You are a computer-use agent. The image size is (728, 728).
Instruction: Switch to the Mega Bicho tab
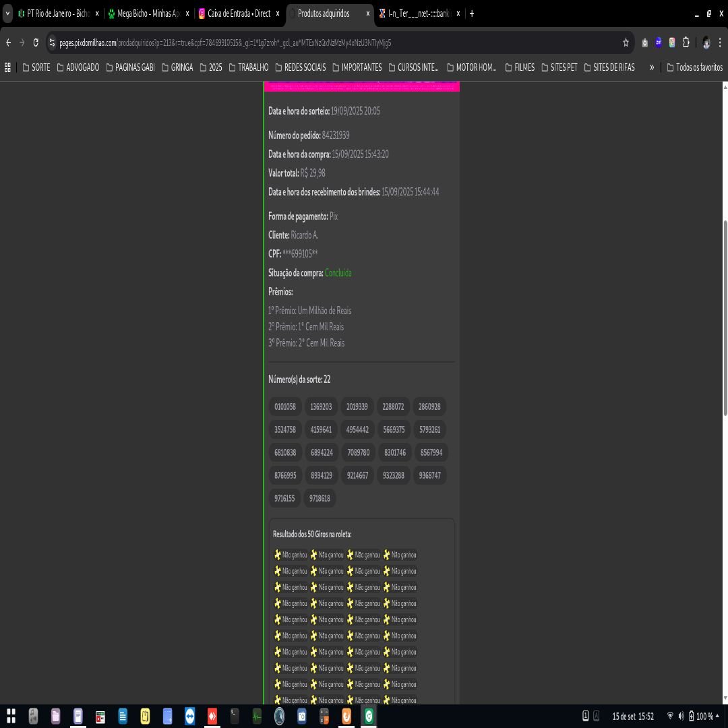coord(144,13)
